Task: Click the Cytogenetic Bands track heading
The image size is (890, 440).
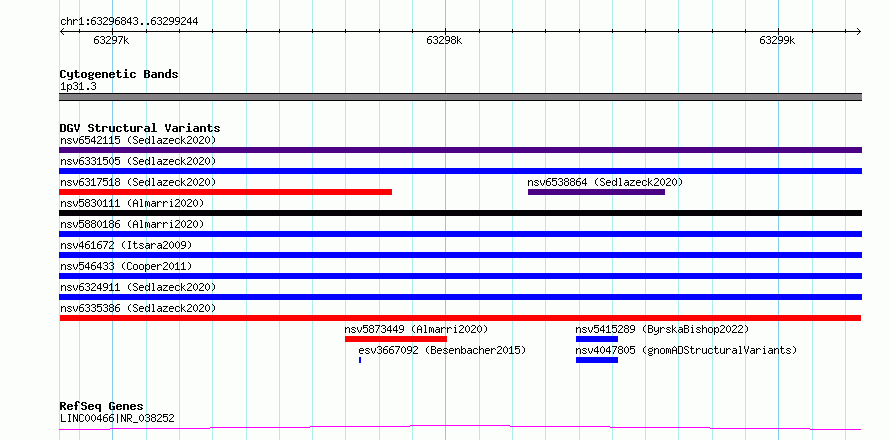Action: (x=119, y=74)
